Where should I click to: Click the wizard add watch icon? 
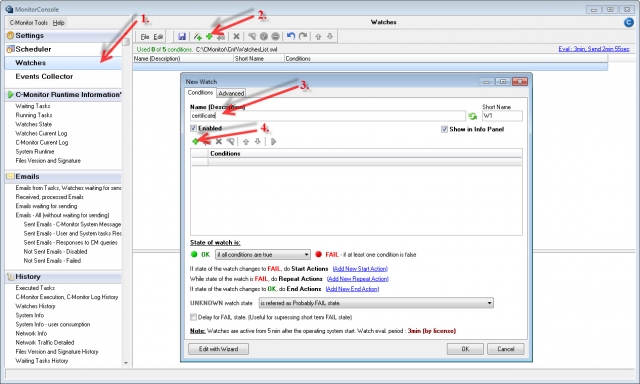click(198, 36)
